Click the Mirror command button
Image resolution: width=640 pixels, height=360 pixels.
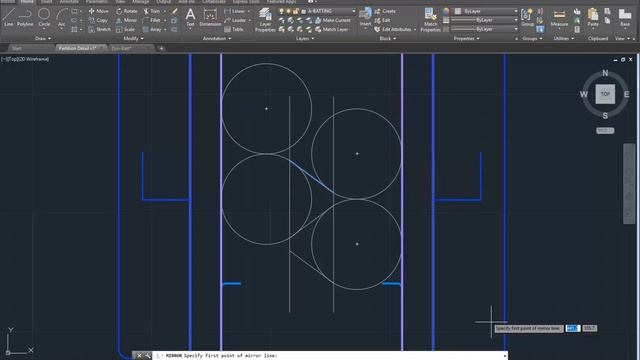(x=127, y=20)
